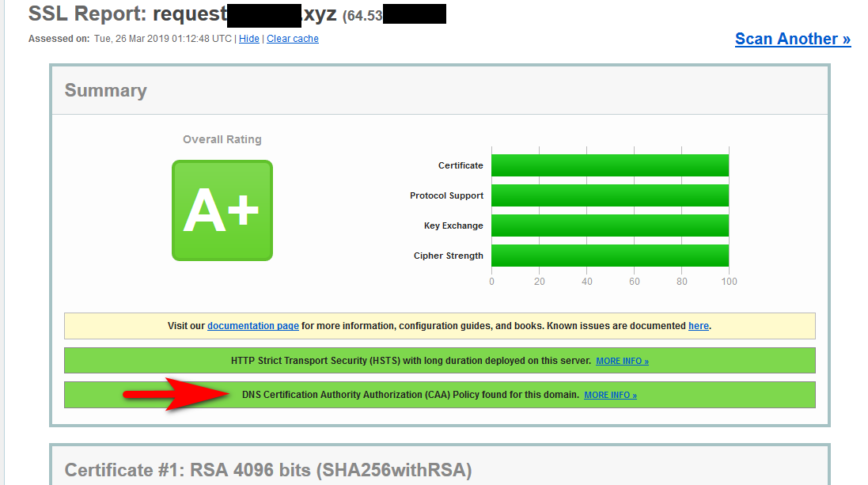Click the known issues 'here' link

699,325
